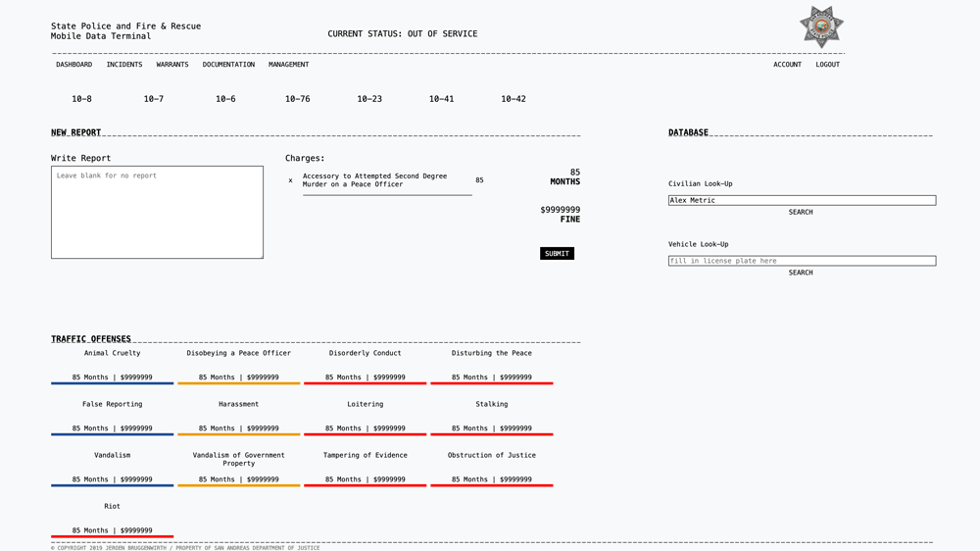Add the Riot charge
Screen dimensions: 980x551
click(x=112, y=518)
